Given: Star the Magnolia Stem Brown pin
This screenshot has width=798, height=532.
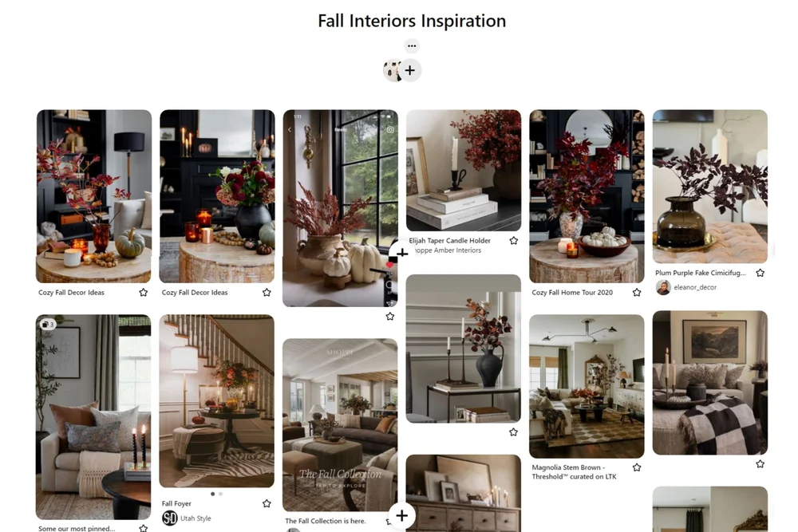Looking at the screenshot, I should click(637, 467).
